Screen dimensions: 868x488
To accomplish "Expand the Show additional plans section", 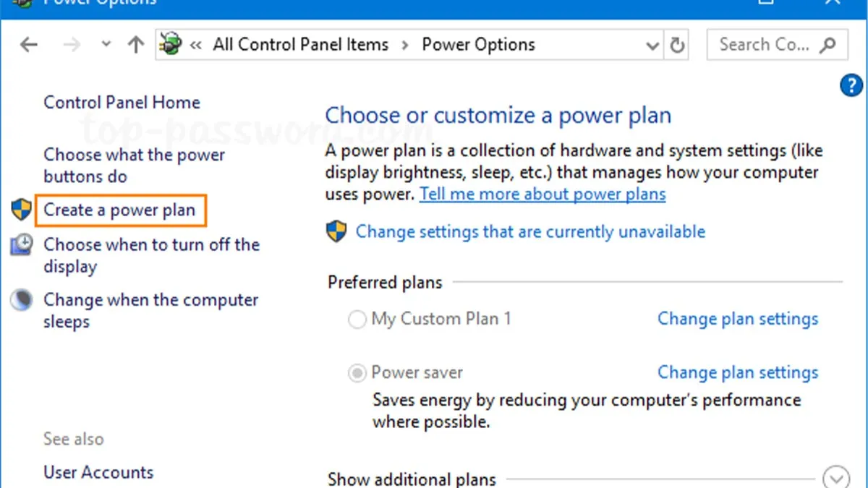I will tap(836, 478).
